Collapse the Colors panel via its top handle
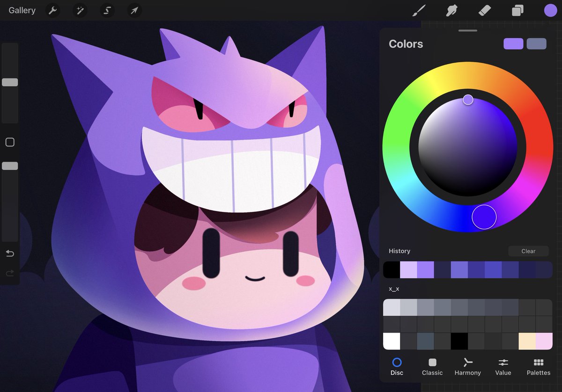 coord(467,30)
